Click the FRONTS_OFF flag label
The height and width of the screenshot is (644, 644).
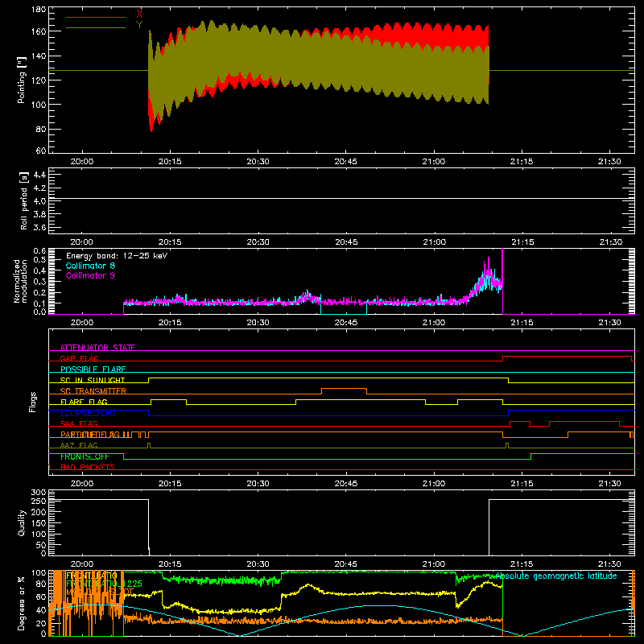coord(85,456)
